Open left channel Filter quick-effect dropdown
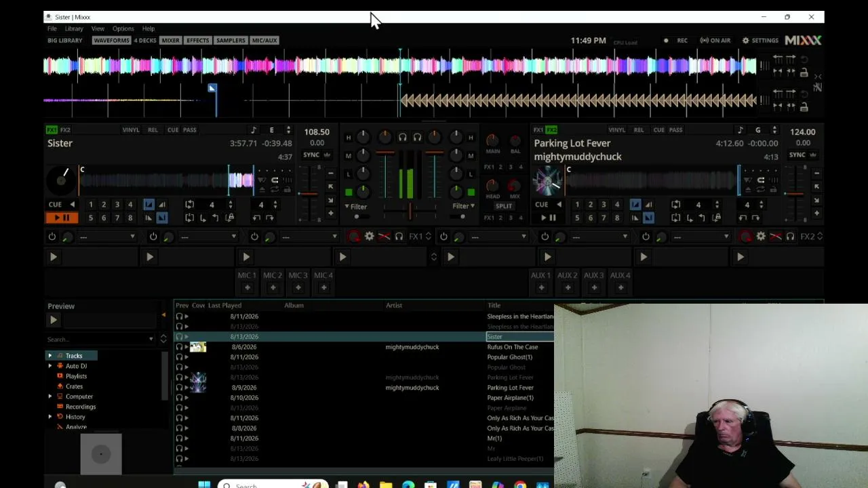Viewport: 868px width, 488px height. point(356,207)
